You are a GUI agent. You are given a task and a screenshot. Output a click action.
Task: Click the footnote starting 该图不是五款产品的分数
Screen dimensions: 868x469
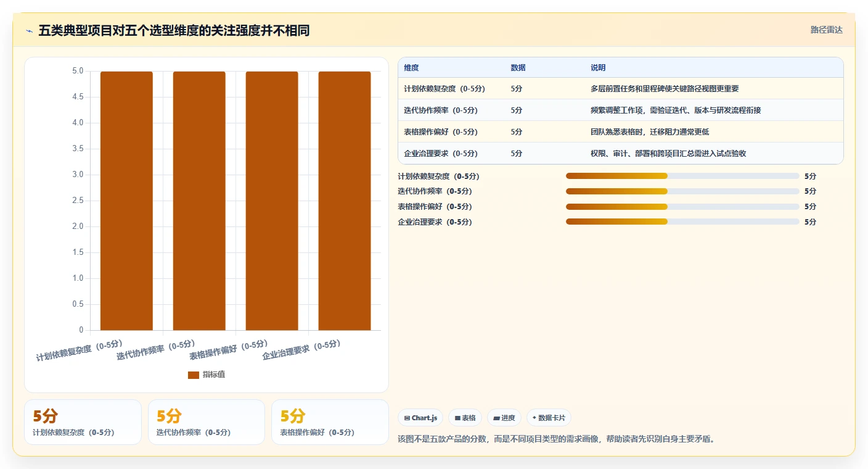(556, 439)
